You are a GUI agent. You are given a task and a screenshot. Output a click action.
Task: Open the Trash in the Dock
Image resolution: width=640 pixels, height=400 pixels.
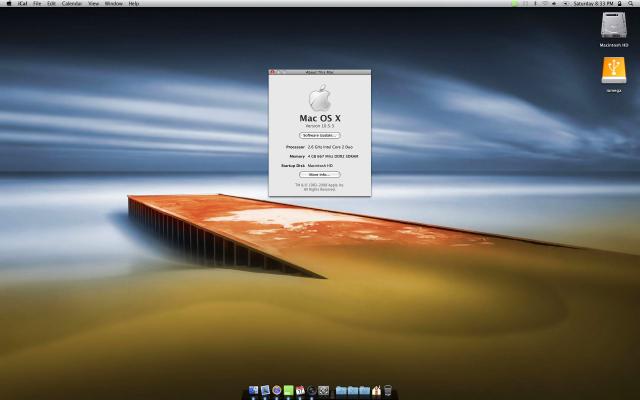tap(388, 391)
